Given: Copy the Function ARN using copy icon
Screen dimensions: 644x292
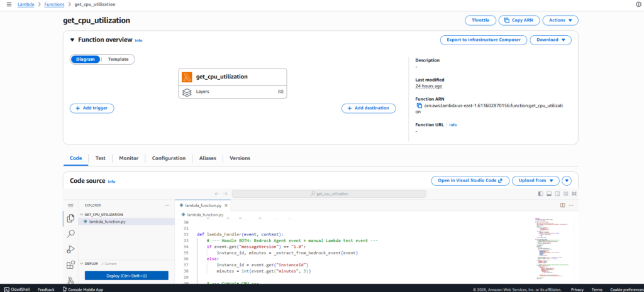Looking at the screenshot, I should [419, 105].
